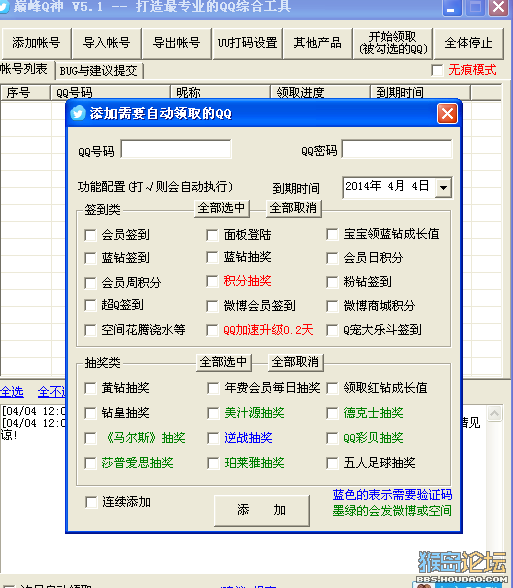Click the 领取进度 column header

click(320, 92)
